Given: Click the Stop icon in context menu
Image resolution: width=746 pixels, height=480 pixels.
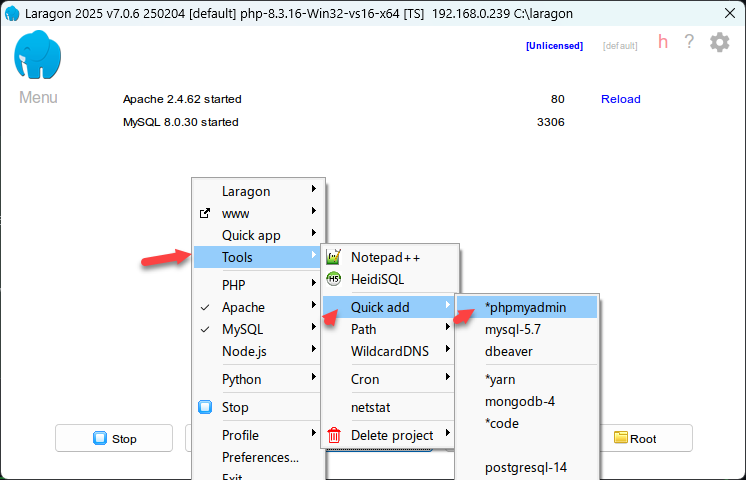Looking at the screenshot, I should pos(205,407).
